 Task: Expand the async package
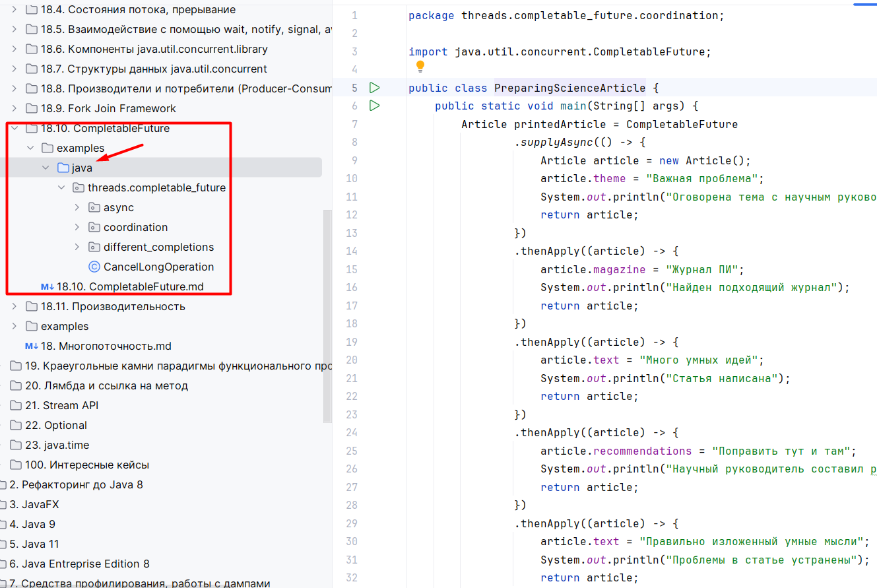(x=77, y=207)
